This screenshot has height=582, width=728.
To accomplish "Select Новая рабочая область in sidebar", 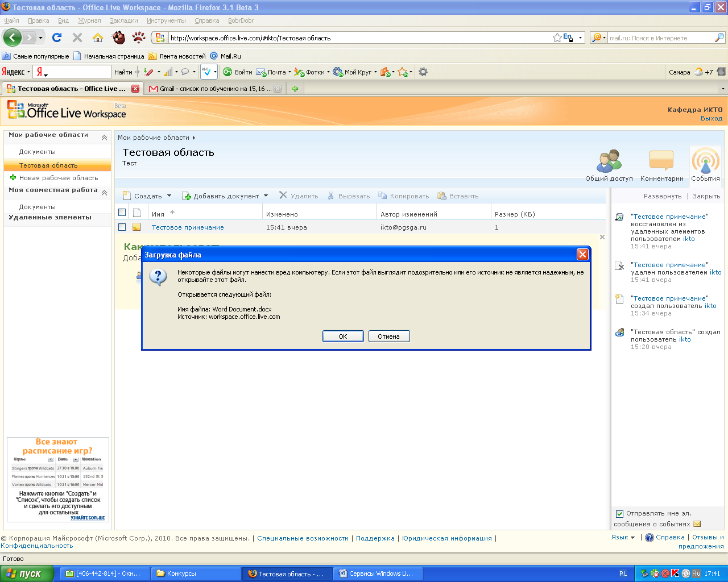I will [x=59, y=178].
